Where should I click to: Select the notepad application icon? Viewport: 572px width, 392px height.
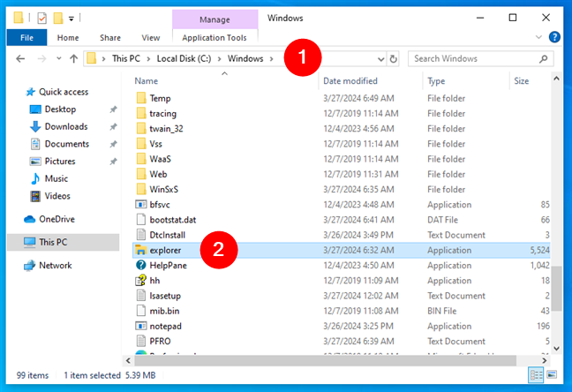(x=141, y=326)
